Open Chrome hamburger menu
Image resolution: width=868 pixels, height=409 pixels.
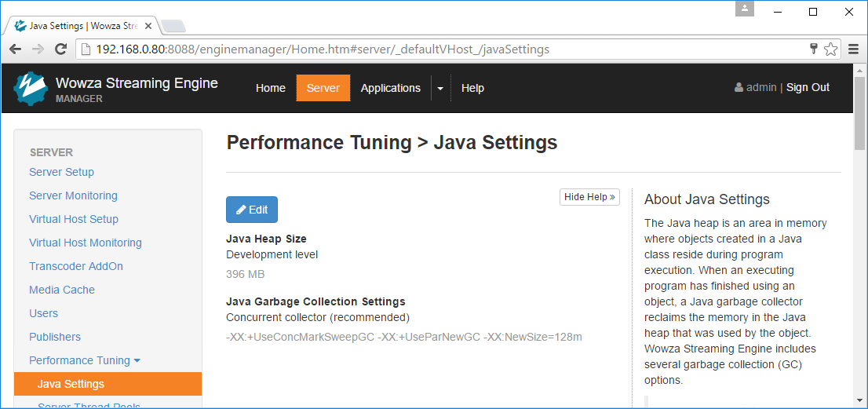(x=854, y=49)
